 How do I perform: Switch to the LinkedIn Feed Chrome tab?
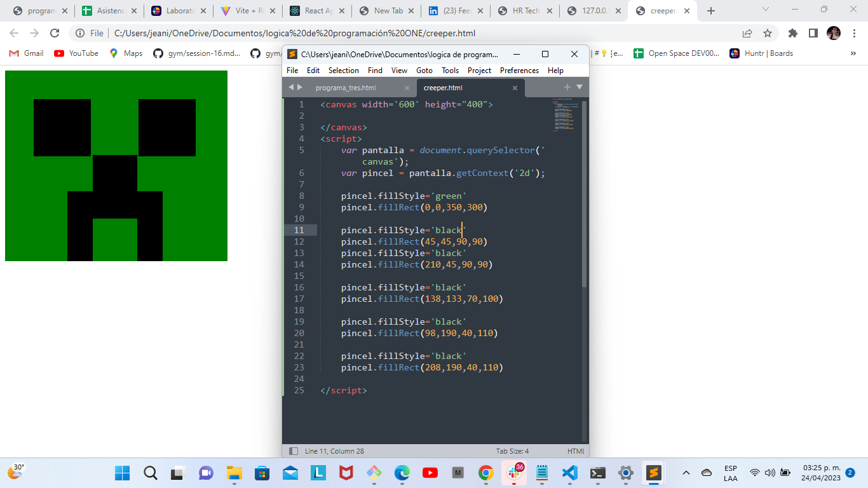(x=456, y=11)
